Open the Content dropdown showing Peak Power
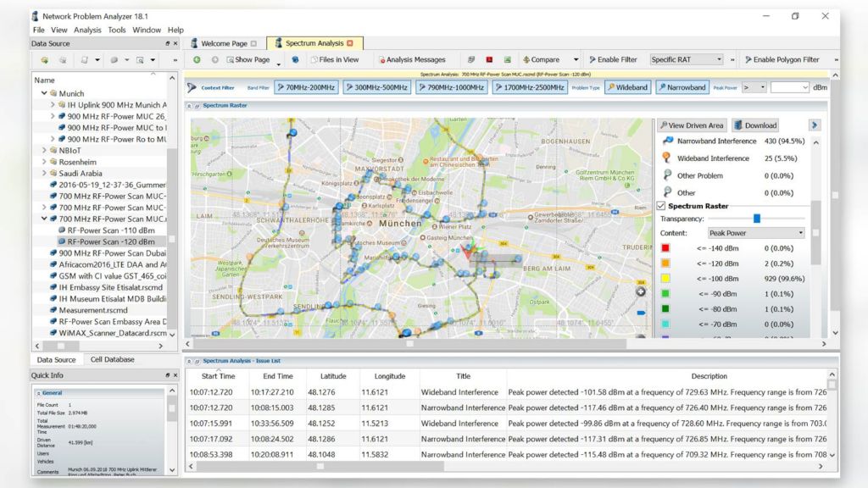Screen dimensions: 868x488 tap(754, 232)
